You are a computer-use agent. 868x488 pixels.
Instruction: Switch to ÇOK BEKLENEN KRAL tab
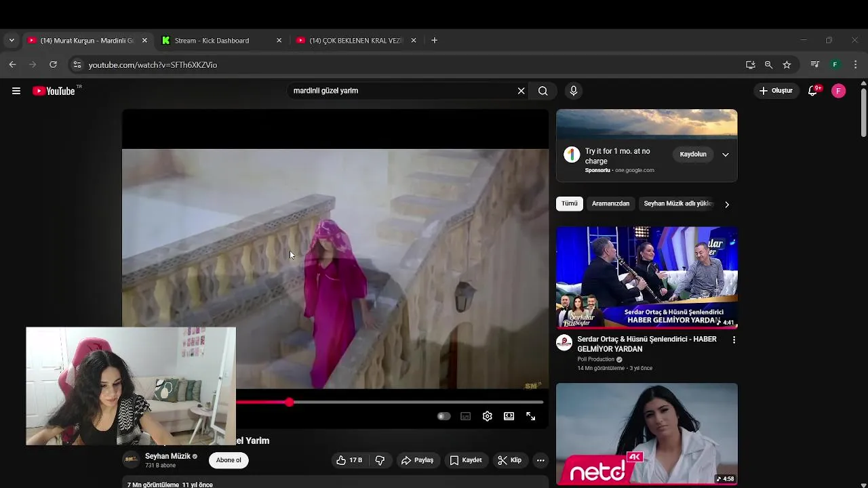(355, 41)
